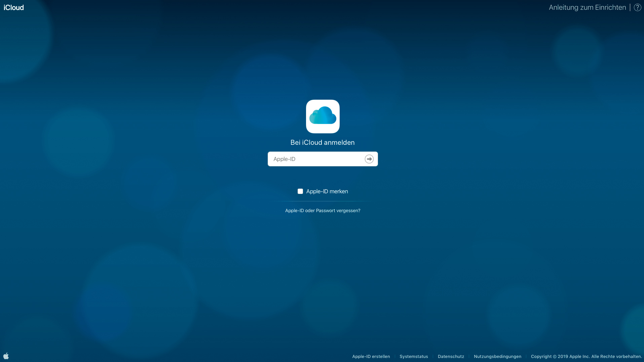
Task: Click Apple-ID oder Passwort vergessen link
Action: (x=323, y=210)
